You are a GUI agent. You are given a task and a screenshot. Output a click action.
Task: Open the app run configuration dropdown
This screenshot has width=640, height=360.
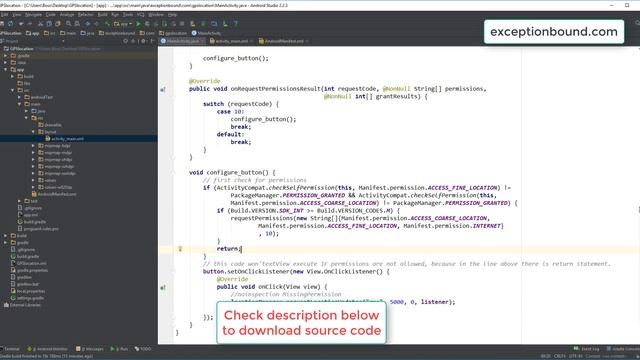coord(123,24)
